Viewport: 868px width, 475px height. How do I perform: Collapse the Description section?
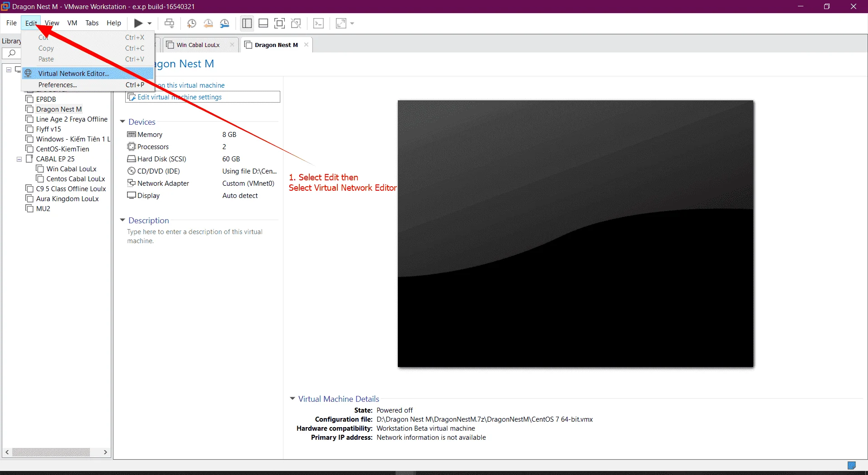pos(123,220)
